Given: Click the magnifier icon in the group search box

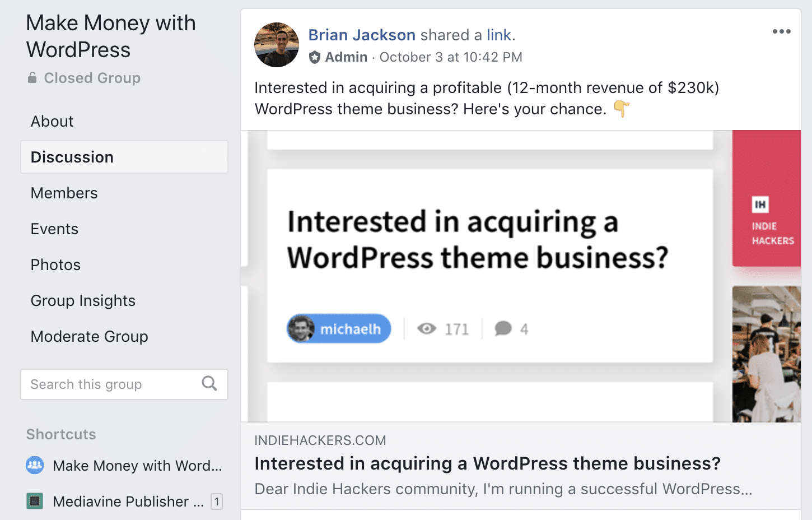Looking at the screenshot, I should coord(209,384).
